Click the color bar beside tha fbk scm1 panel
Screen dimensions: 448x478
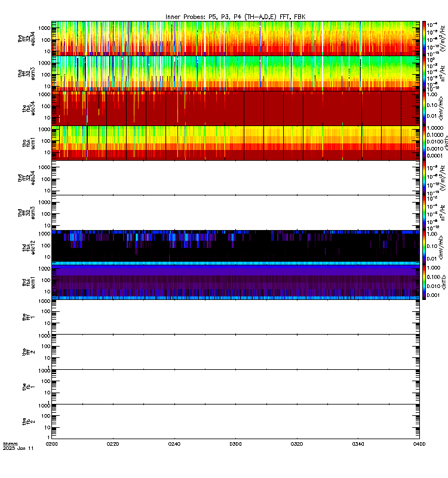coord(424,143)
